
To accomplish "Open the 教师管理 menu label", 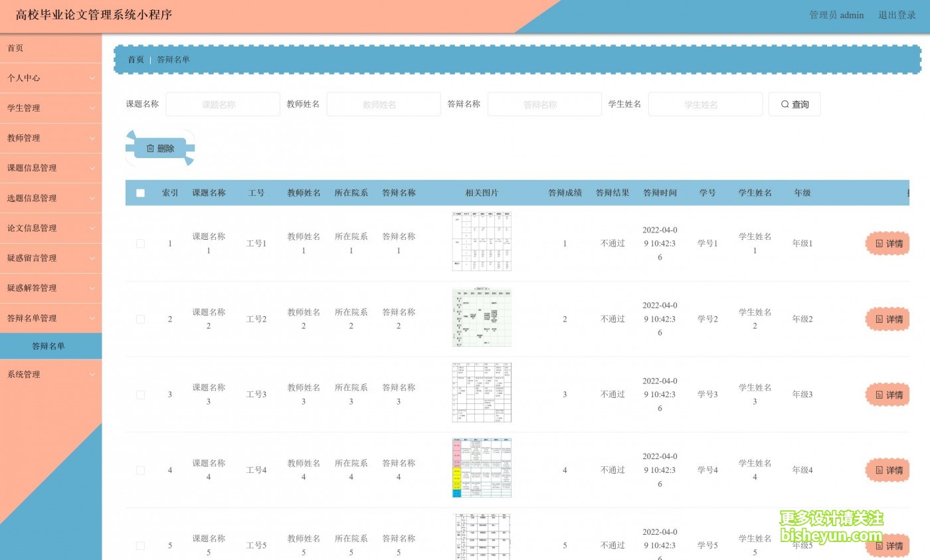I will coord(24,138).
